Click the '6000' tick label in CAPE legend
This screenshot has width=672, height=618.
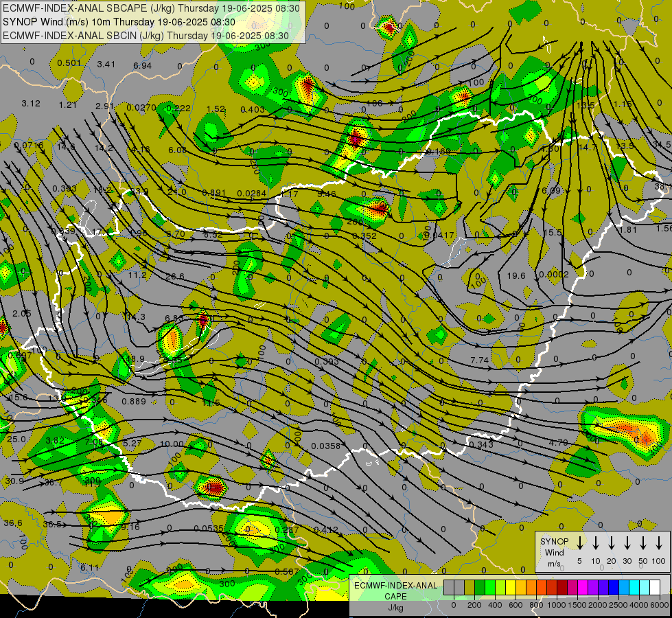pyautogui.click(x=660, y=605)
